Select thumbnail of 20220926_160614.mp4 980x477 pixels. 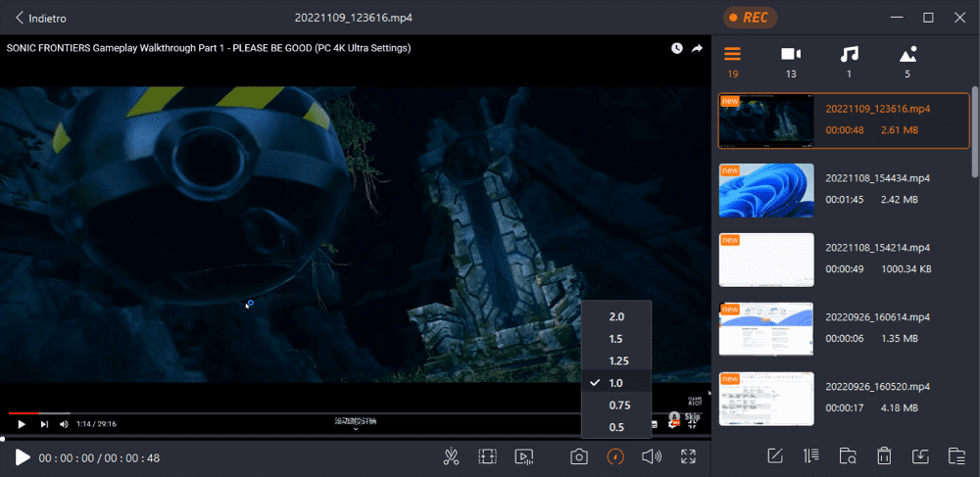[x=767, y=329]
